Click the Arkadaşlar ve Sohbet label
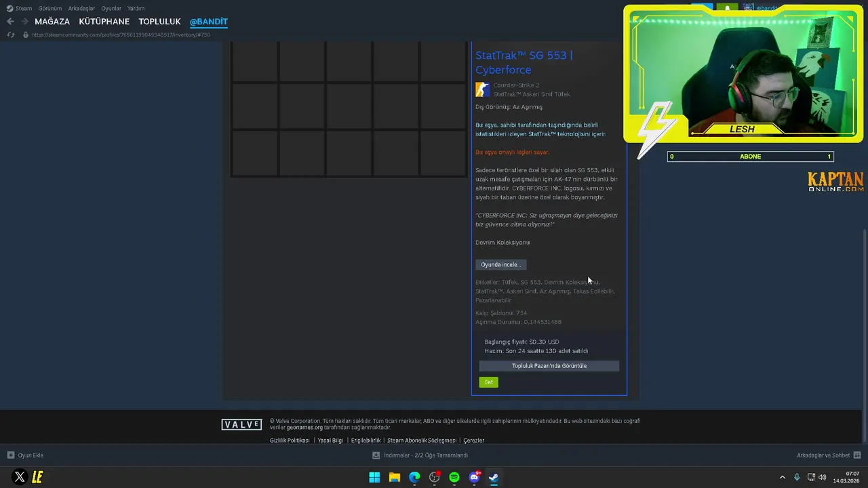Image resolution: width=868 pixels, height=488 pixels. [823, 455]
